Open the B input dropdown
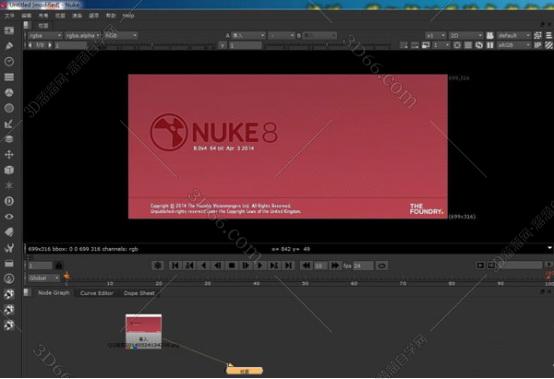Screen dimensions: 554x379 click(x=320, y=36)
